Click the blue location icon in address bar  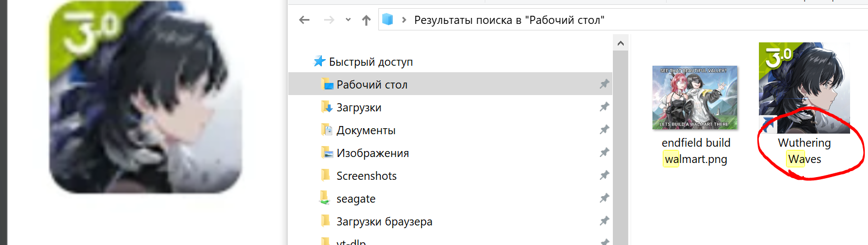point(388,20)
